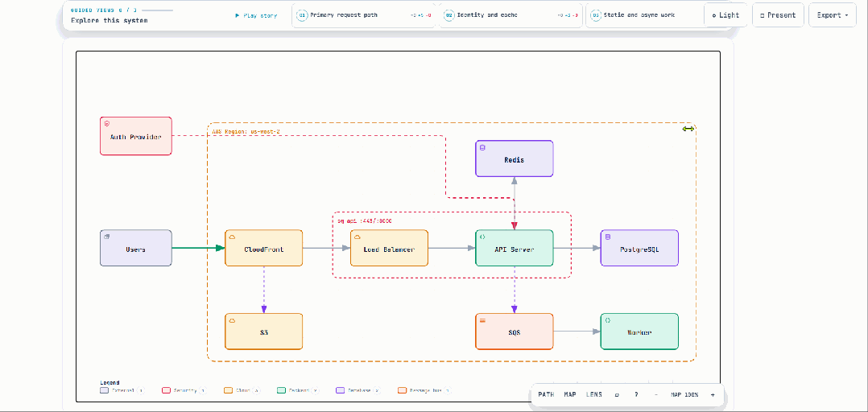Activate the PATH mode in bottom toolbar

pyautogui.click(x=546, y=395)
